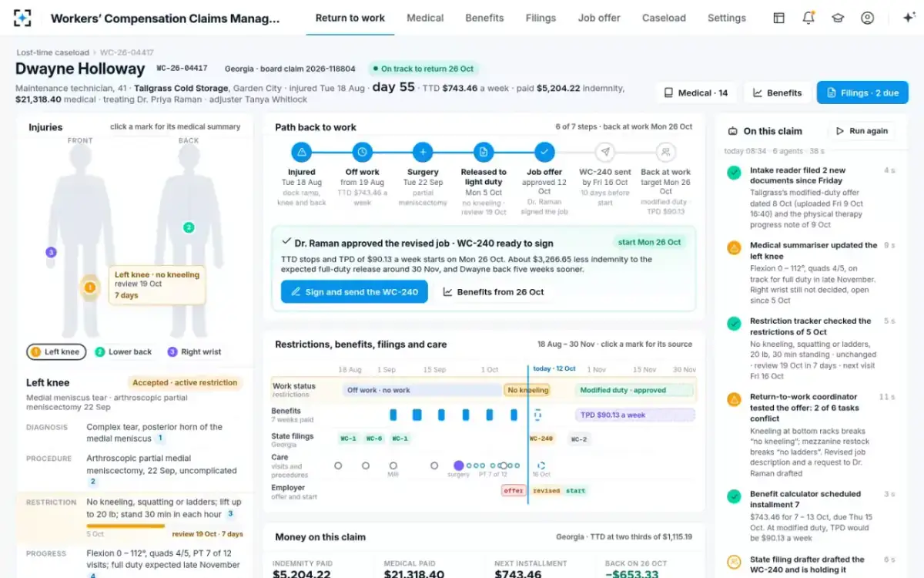Select the Lower back injury pill

click(123, 352)
